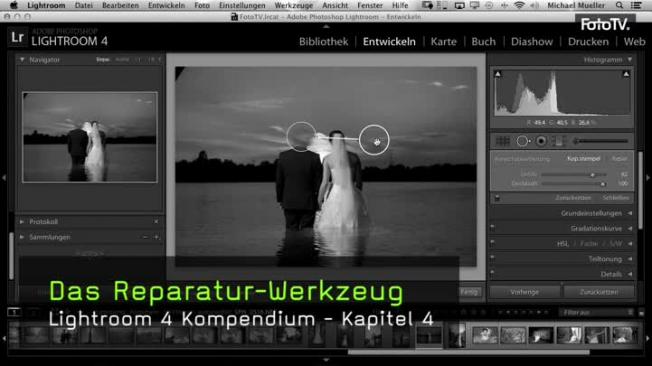652x366 pixels.
Task: Switch to the Diashow module
Action: (532, 42)
